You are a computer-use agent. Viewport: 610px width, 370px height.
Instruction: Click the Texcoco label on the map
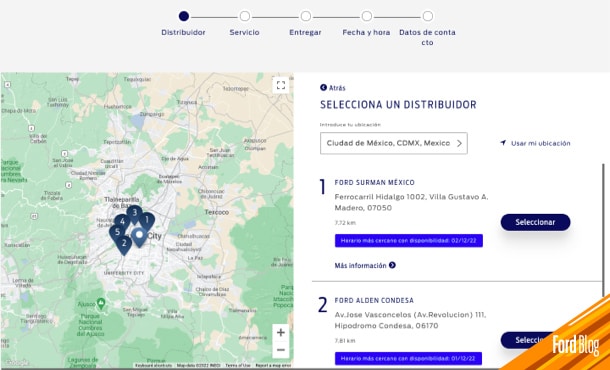(217, 212)
